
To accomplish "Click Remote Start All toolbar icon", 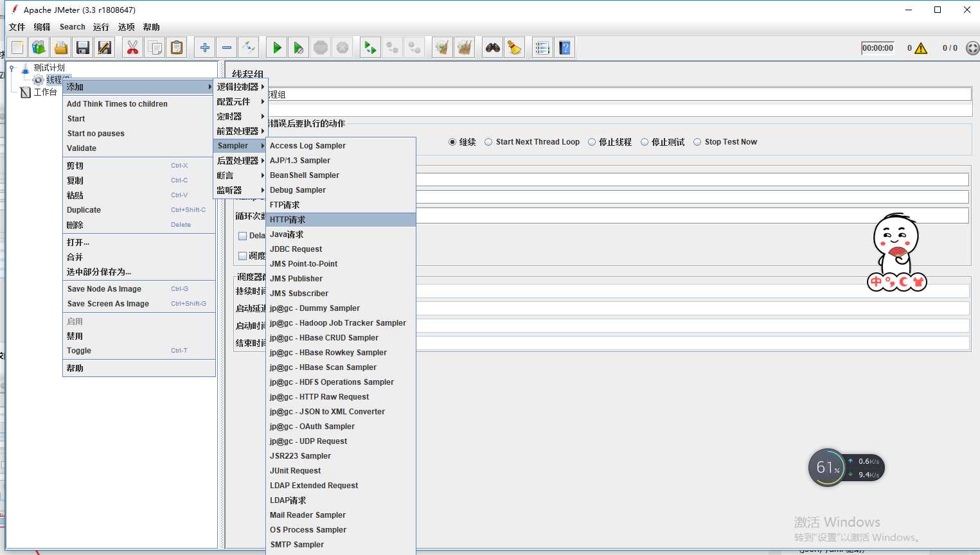I will [371, 48].
